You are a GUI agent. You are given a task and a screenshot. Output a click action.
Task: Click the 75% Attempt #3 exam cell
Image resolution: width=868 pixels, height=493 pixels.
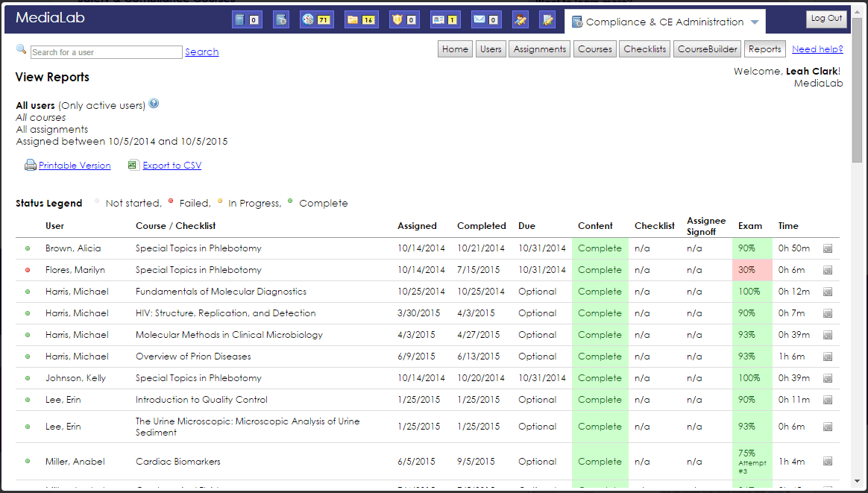[x=752, y=462]
